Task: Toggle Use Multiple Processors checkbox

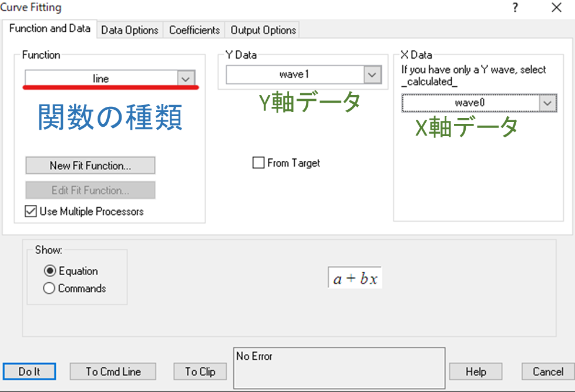Action: (31, 211)
